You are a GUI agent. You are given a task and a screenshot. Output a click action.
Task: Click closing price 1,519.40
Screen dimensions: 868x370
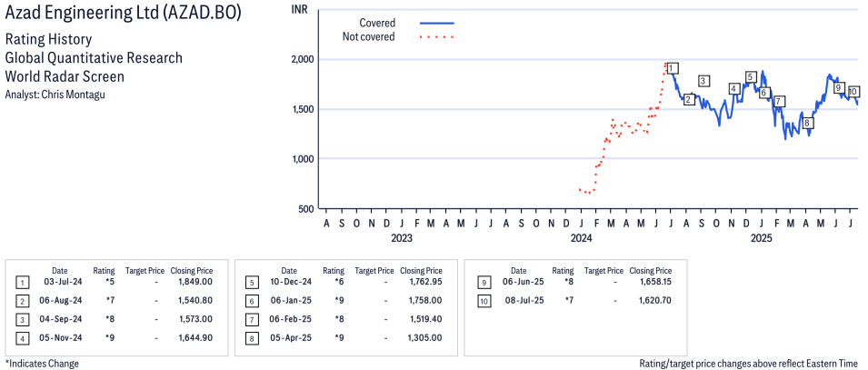click(x=424, y=319)
